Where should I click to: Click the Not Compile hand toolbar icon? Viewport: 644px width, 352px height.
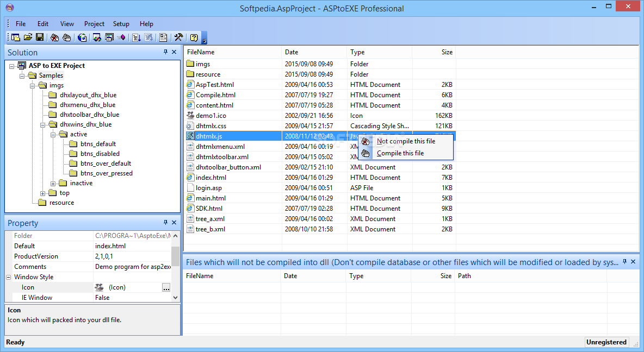pos(54,37)
